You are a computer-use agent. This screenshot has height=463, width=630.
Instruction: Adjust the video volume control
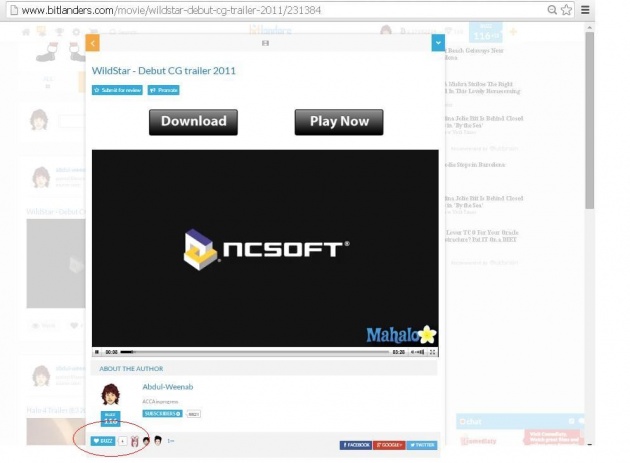[418, 352]
